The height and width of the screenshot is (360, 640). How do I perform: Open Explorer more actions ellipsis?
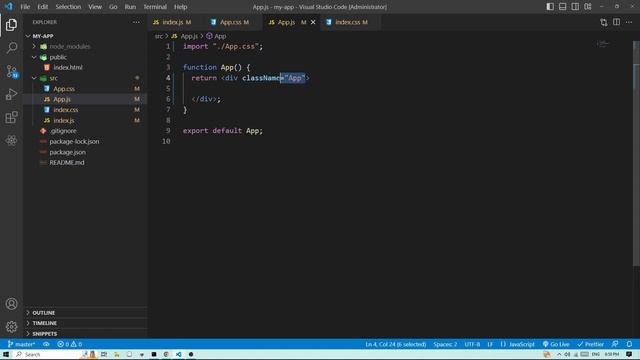[136, 22]
